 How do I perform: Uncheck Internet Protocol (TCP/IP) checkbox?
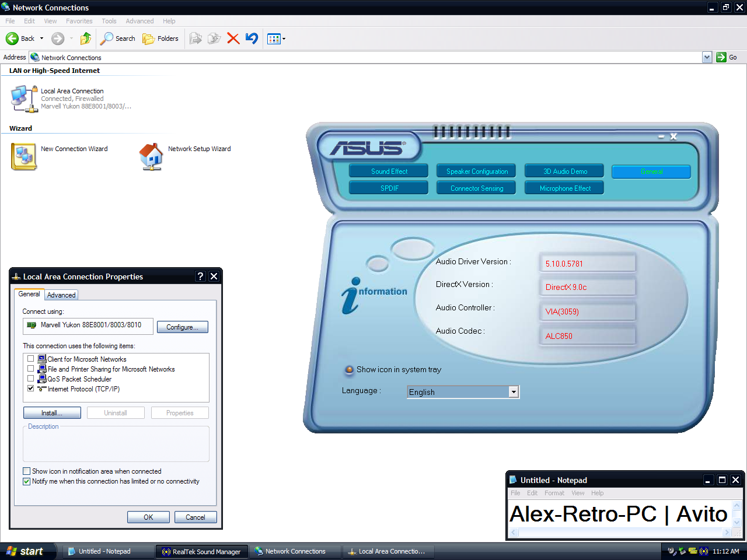[31, 388]
